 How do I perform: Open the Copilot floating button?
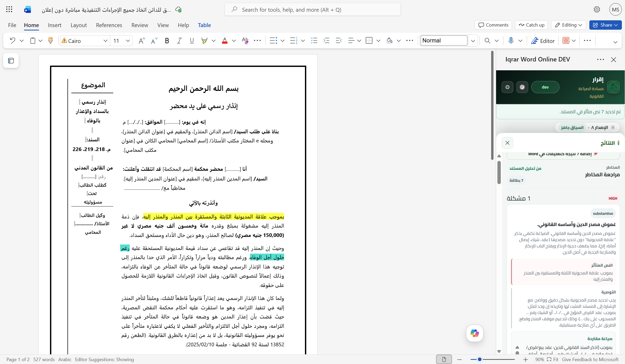point(474,333)
